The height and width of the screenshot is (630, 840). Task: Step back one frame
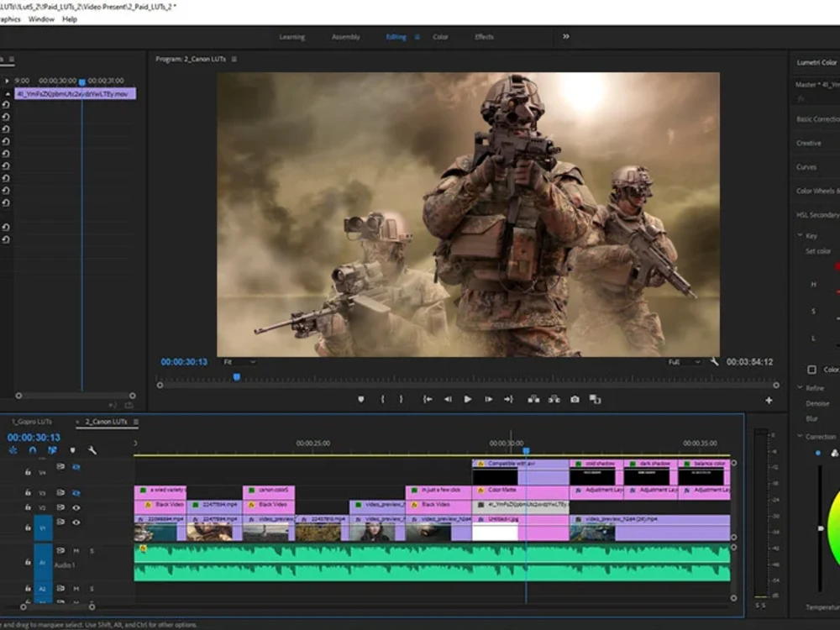[x=448, y=399]
